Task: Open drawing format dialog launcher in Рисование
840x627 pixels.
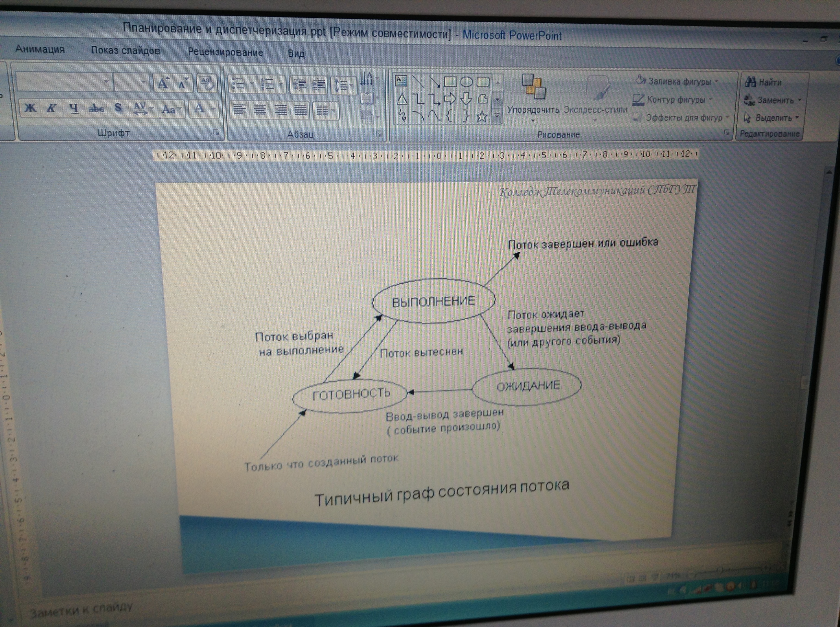Action: coord(727,132)
